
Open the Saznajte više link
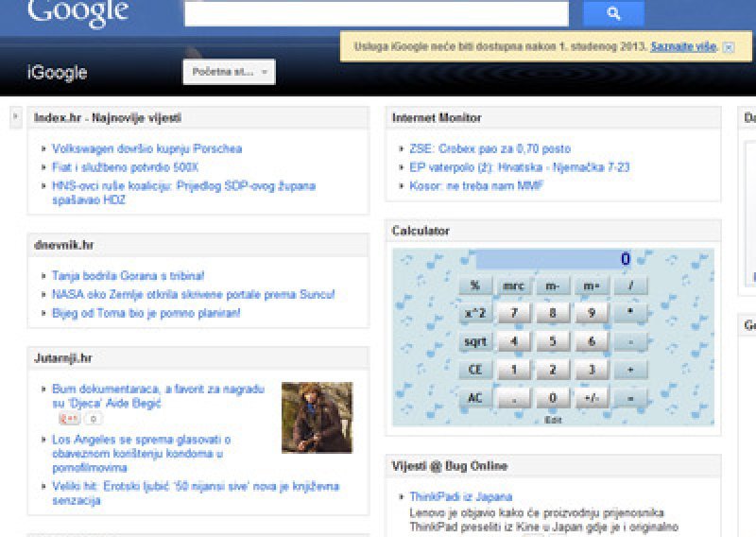point(683,46)
